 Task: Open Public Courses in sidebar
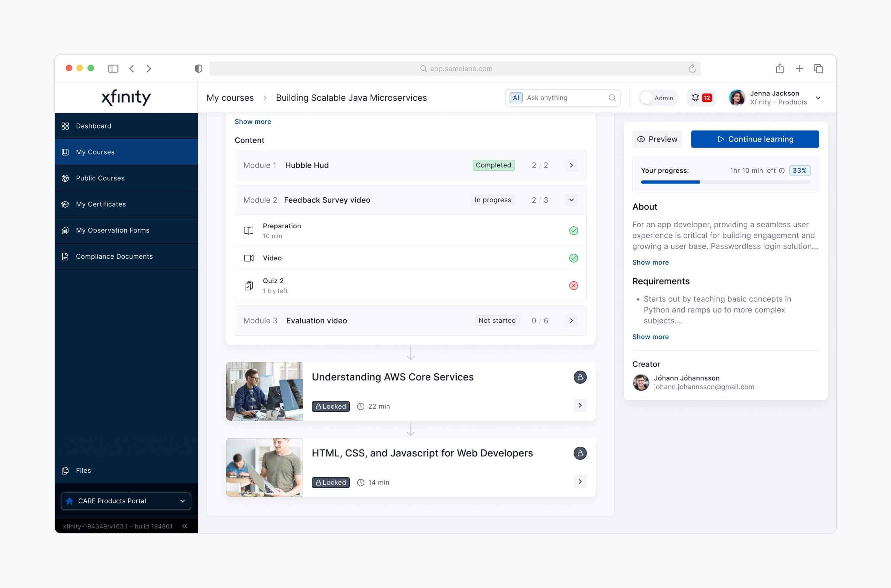(x=126, y=179)
